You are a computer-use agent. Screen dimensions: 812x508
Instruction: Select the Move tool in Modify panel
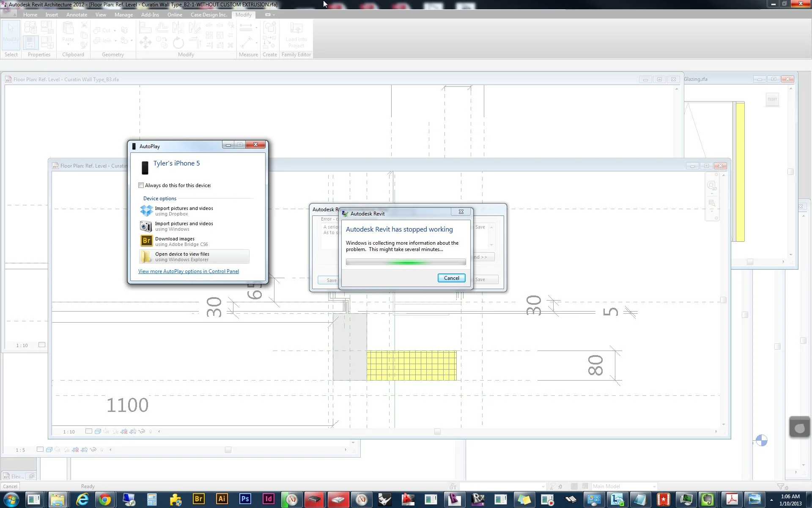pyautogui.click(x=145, y=42)
